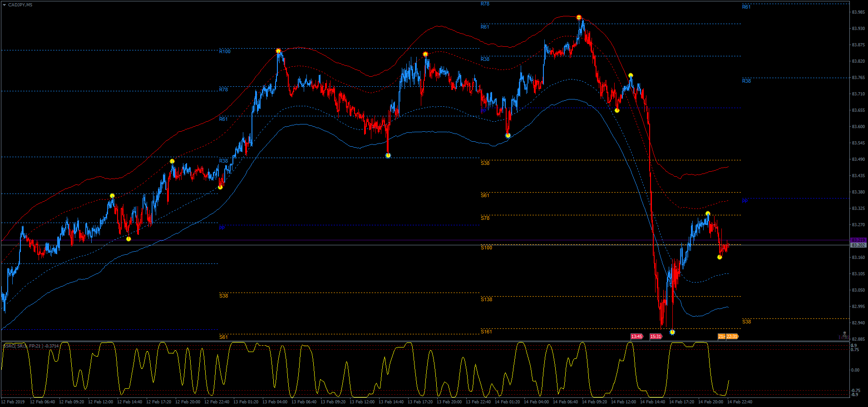Click '14 Feb 22:40' on the time axis

(x=741, y=402)
